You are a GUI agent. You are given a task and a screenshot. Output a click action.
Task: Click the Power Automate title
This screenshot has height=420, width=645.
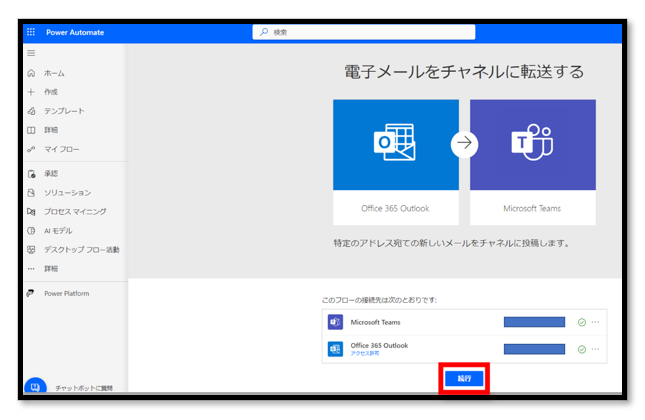[x=75, y=32]
